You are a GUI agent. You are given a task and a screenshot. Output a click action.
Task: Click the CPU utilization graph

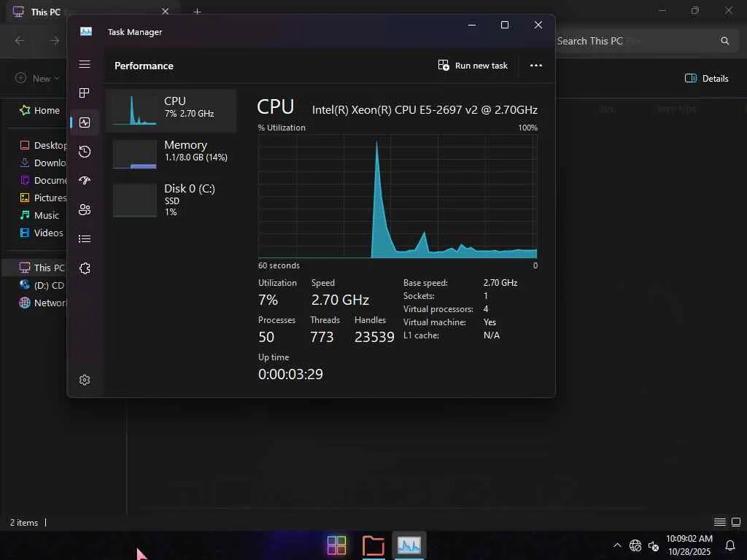(398, 196)
